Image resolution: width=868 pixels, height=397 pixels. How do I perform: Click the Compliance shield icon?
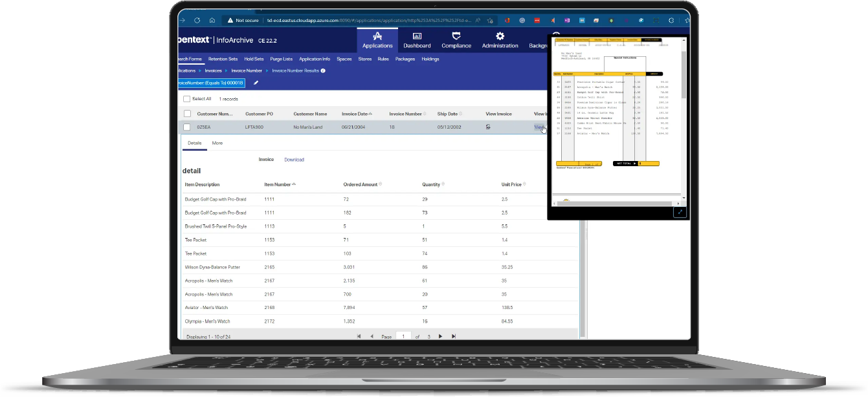[456, 37]
